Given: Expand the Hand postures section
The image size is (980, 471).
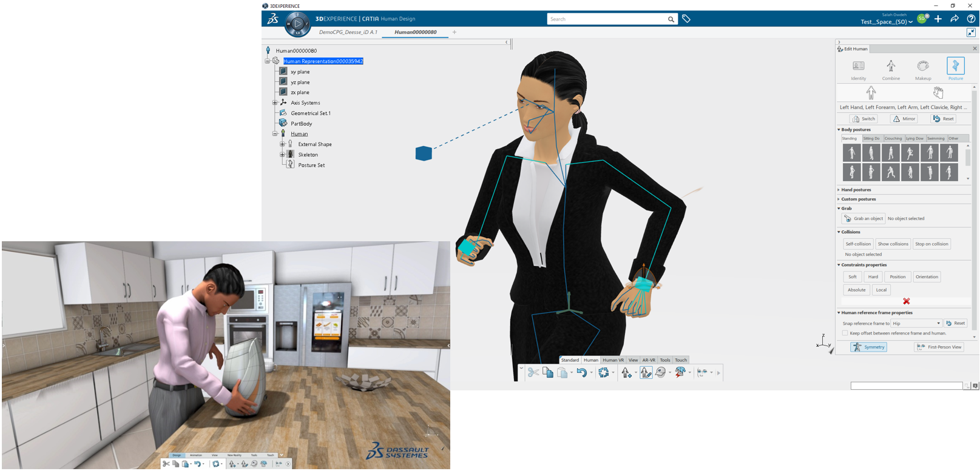Looking at the screenshot, I should (x=856, y=190).
